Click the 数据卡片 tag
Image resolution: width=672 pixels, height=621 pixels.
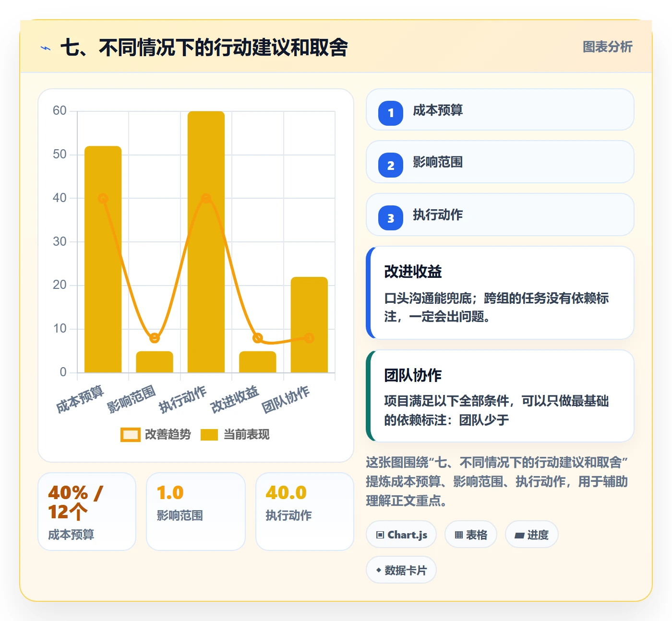tap(401, 570)
